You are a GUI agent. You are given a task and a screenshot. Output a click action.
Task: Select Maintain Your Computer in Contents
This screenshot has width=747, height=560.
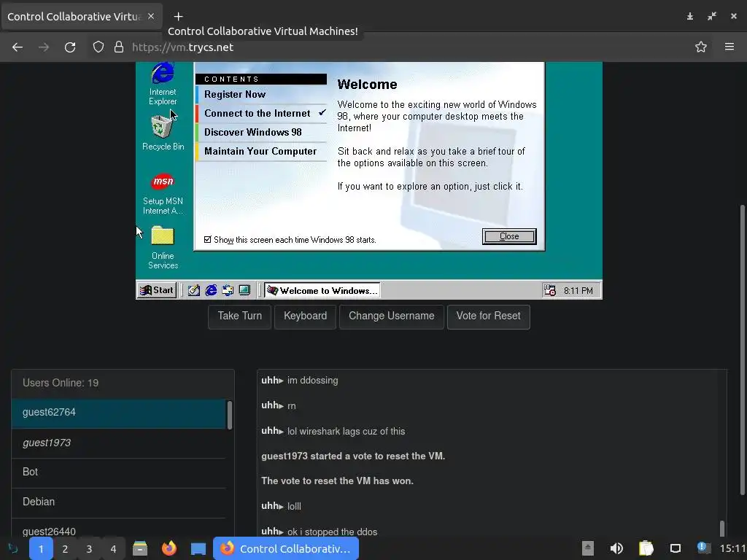click(261, 152)
